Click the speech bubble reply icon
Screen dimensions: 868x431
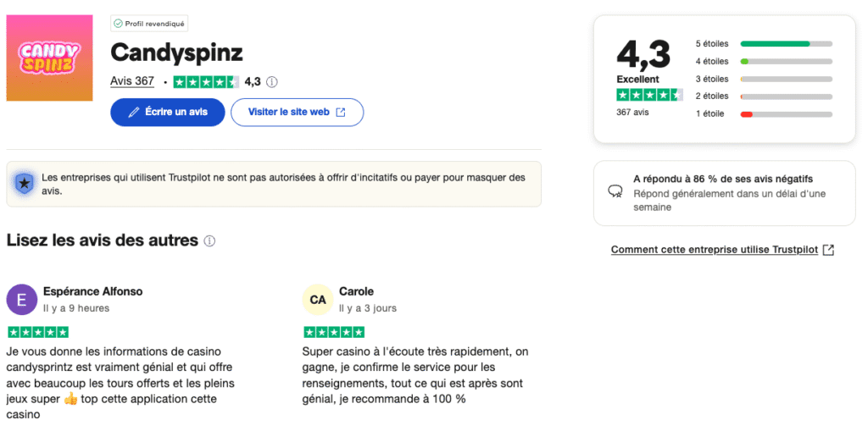tap(616, 191)
